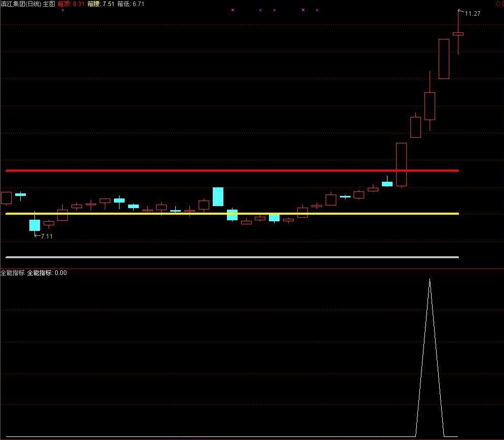Image resolution: width=504 pixels, height=440 pixels.
Task: Click the 滨江集团(日线) 主图 chart title
Action: pos(28,4)
